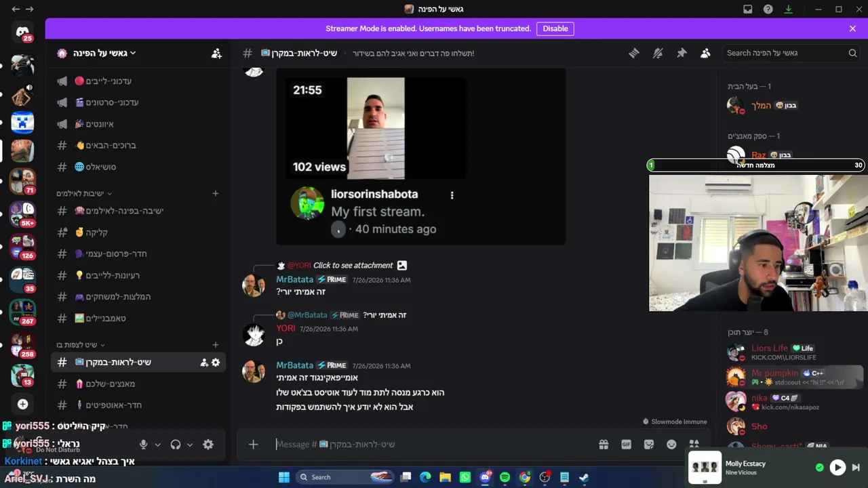868x488 pixels.
Task: Go to the ברוכים-הבאים channel
Action: tap(138, 146)
